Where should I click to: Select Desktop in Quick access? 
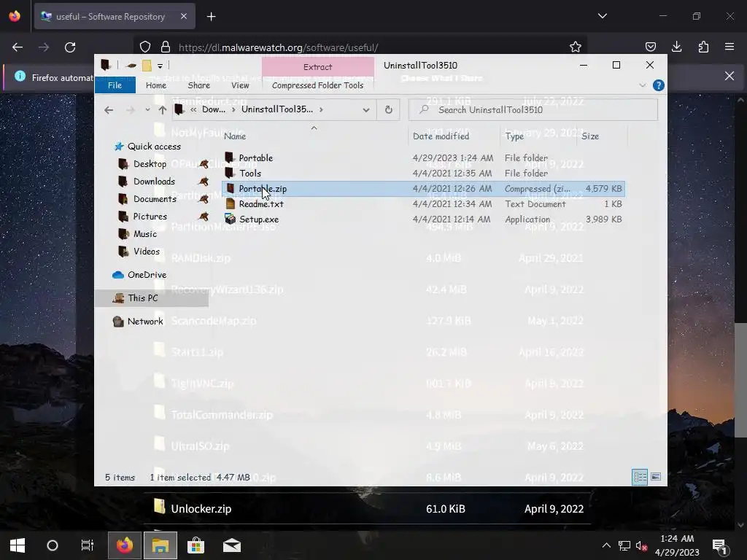click(150, 164)
